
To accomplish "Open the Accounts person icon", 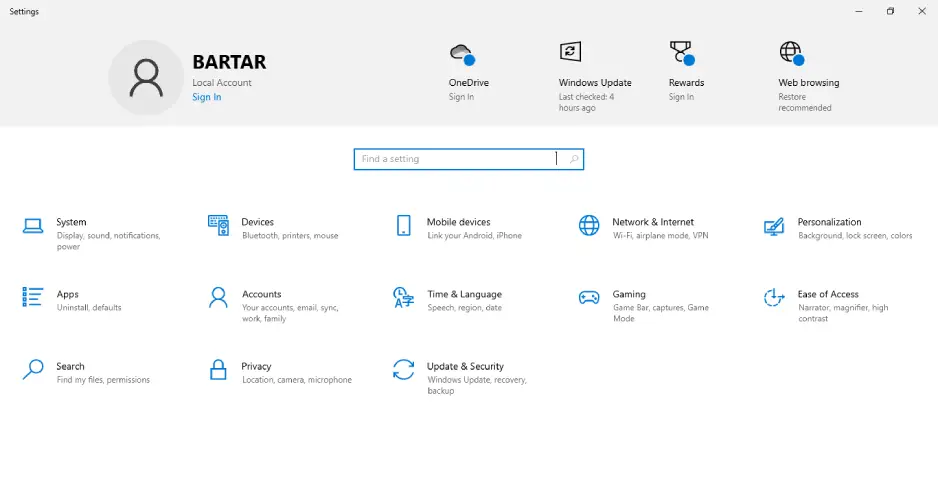I will point(218,297).
